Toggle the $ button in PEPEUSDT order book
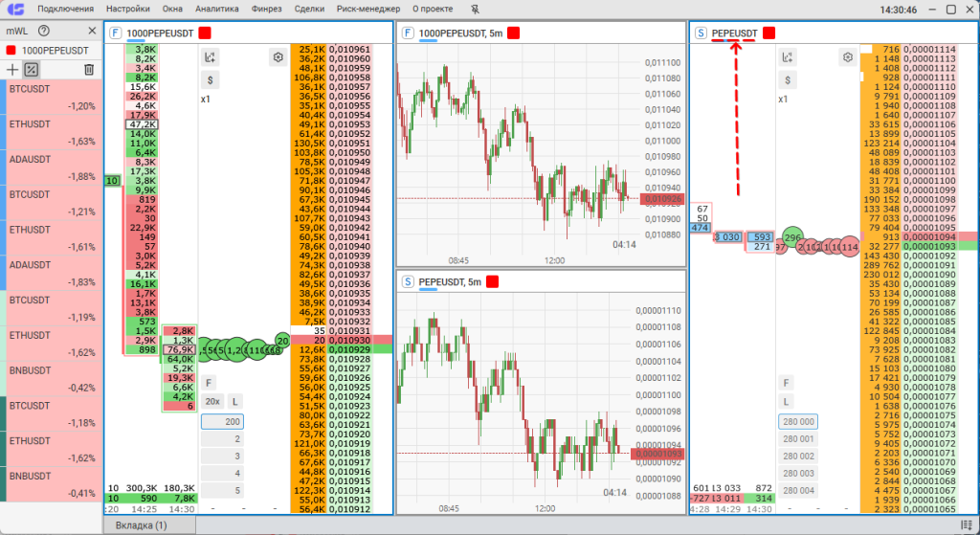980x535 pixels. [787, 80]
